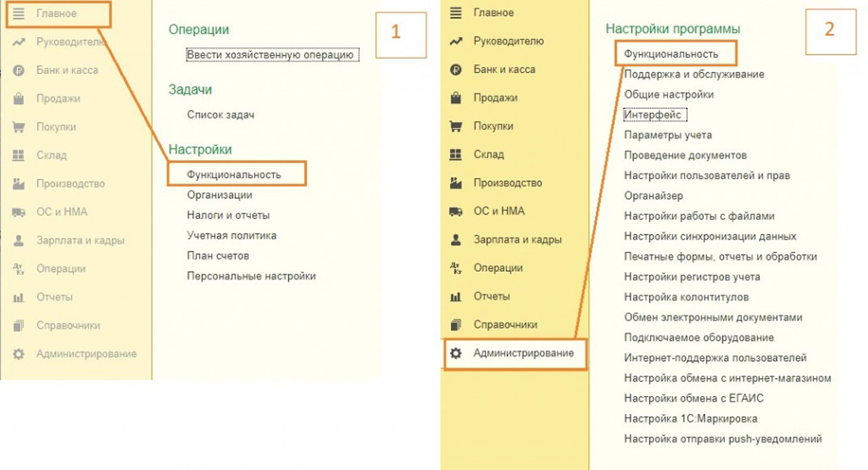Click the Склад grid icon in the bright sidebar
This screenshot has height=470, width=868.
(x=456, y=155)
